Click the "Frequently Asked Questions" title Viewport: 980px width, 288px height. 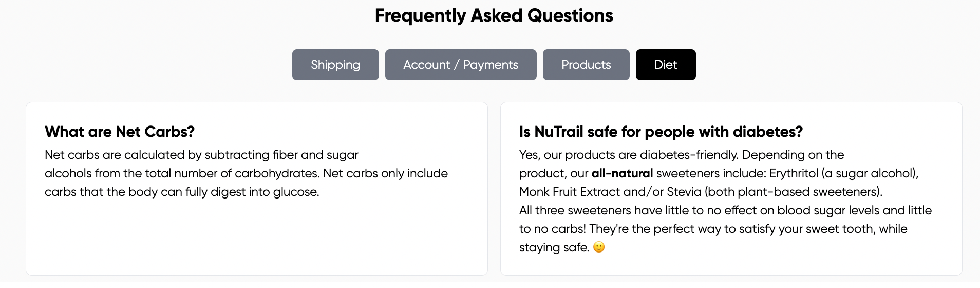pyautogui.click(x=494, y=15)
